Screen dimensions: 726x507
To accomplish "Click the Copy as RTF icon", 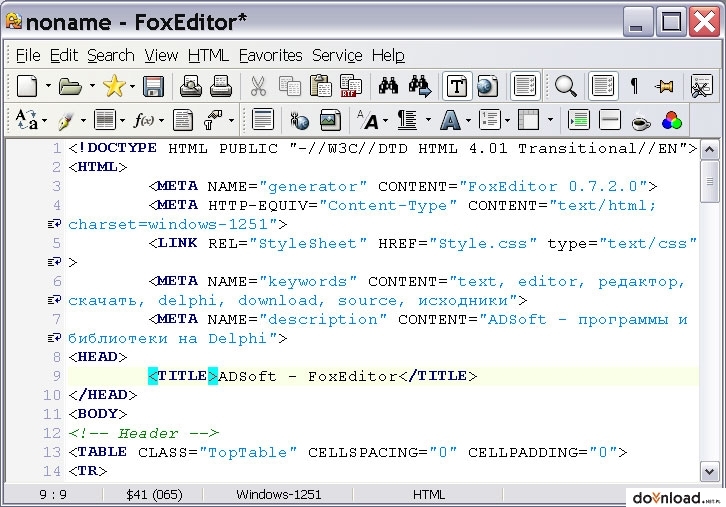I will 351,86.
